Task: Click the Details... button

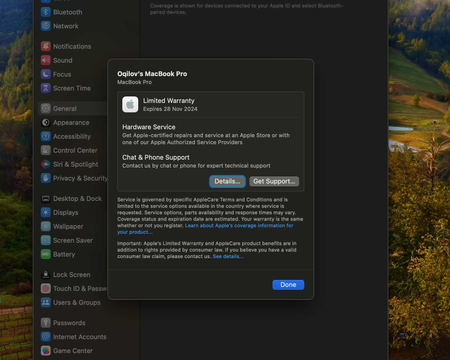Action: 227,181
